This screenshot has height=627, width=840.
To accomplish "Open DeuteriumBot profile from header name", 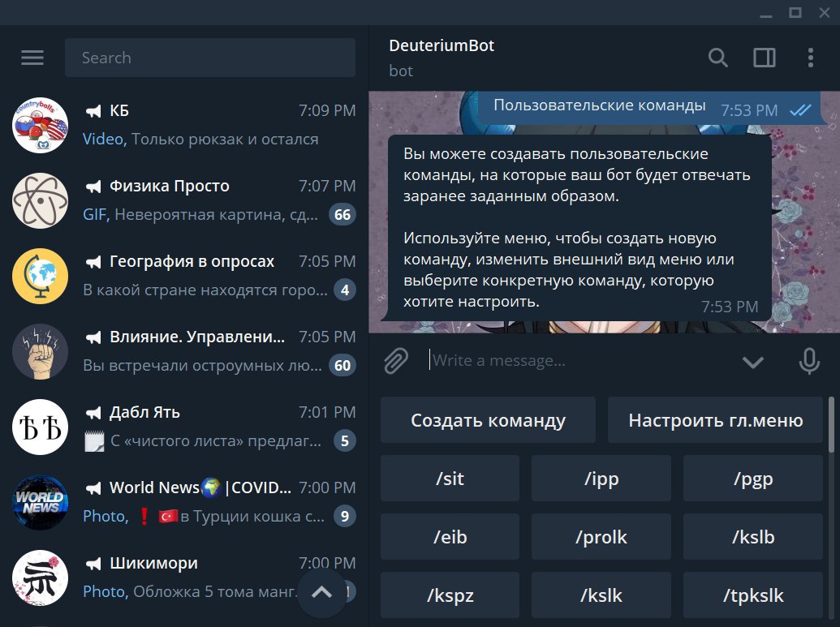I will (442, 45).
